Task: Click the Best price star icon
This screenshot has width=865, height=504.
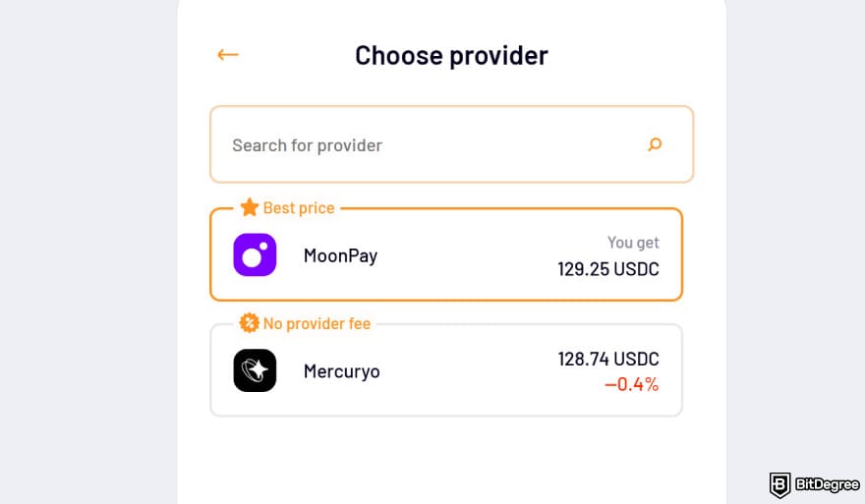Action: [250, 207]
